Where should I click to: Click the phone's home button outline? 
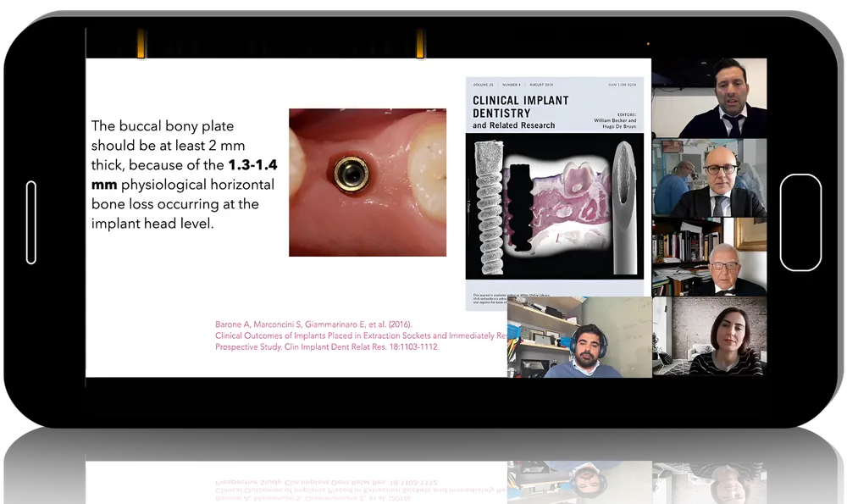(x=800, y=222)
